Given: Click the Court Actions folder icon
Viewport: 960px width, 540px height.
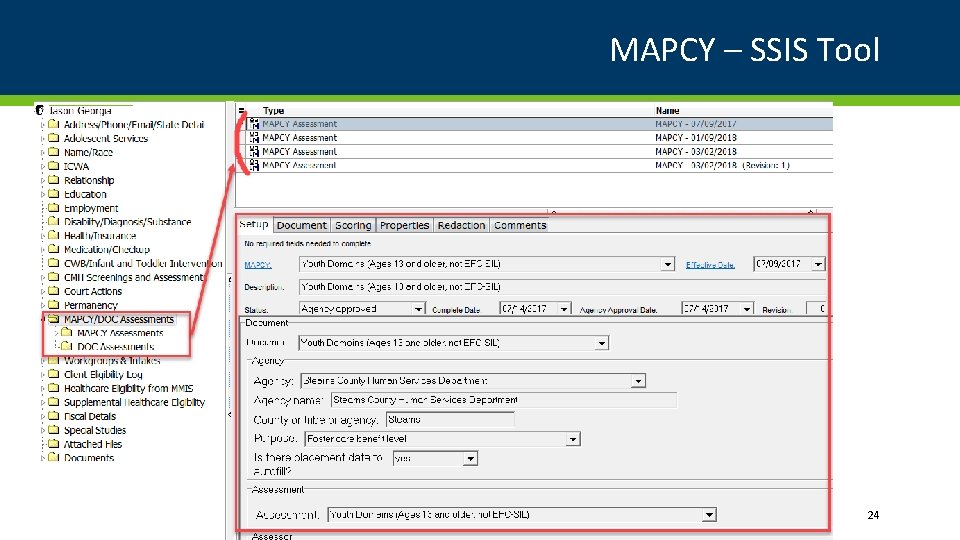Looking at the screenshot, I should [54, 291].
